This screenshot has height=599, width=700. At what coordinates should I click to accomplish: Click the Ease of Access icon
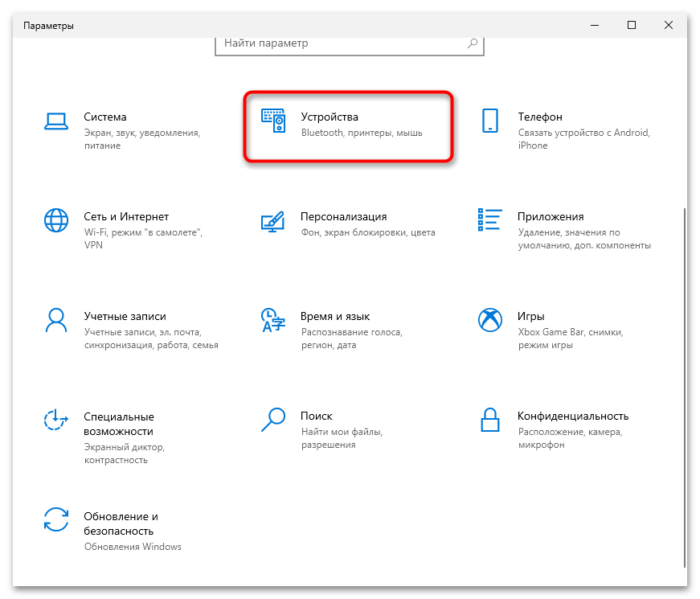click(x=55, y=420)
